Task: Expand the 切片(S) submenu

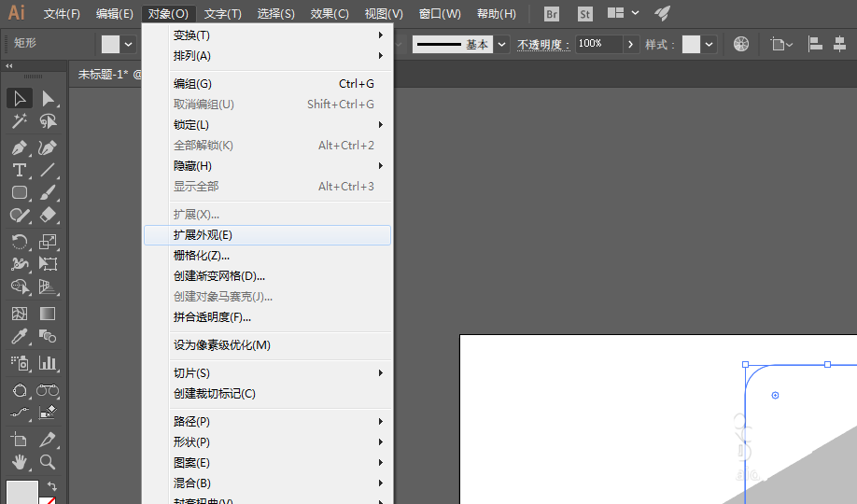Action: click(x=268, y=372)
